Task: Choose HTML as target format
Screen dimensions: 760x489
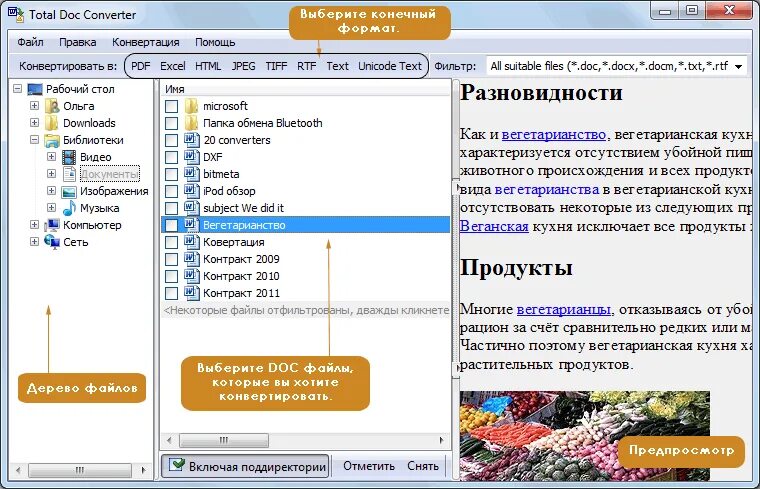Action: point(208,66)
